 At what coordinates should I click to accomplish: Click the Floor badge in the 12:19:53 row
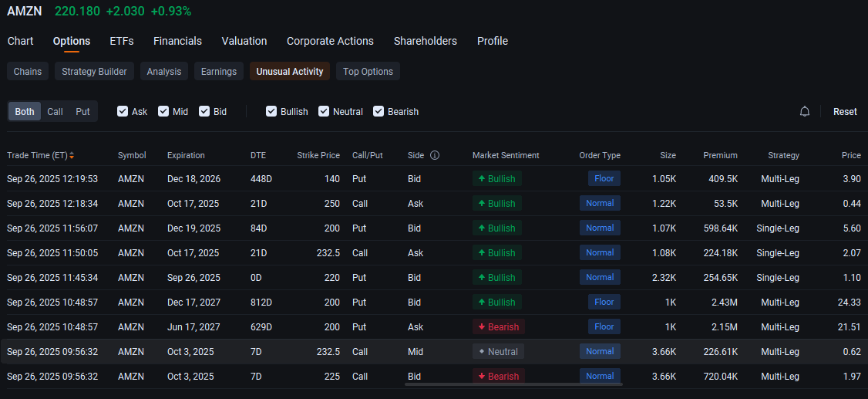tap(604, 178)
